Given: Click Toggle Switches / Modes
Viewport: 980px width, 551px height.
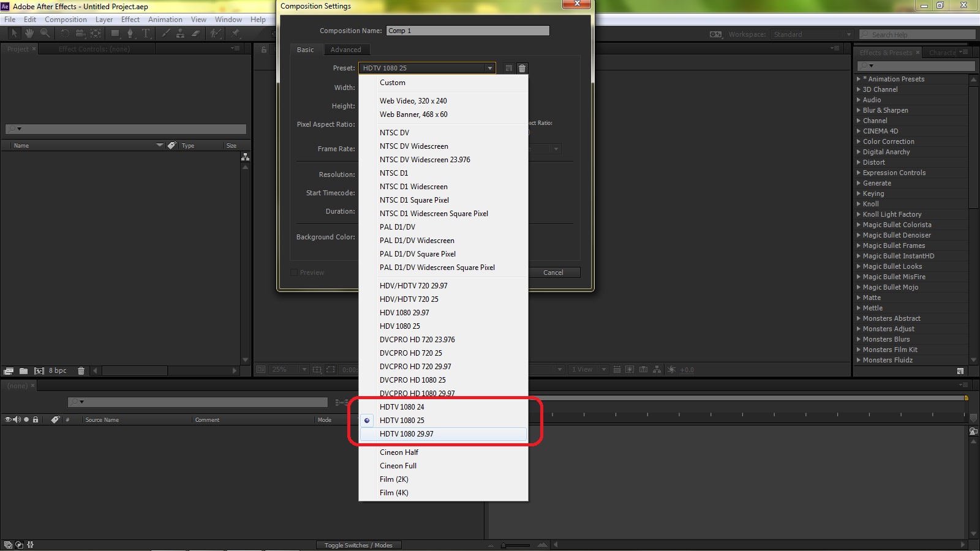Looking at the screenshot, I should point(358,545).
